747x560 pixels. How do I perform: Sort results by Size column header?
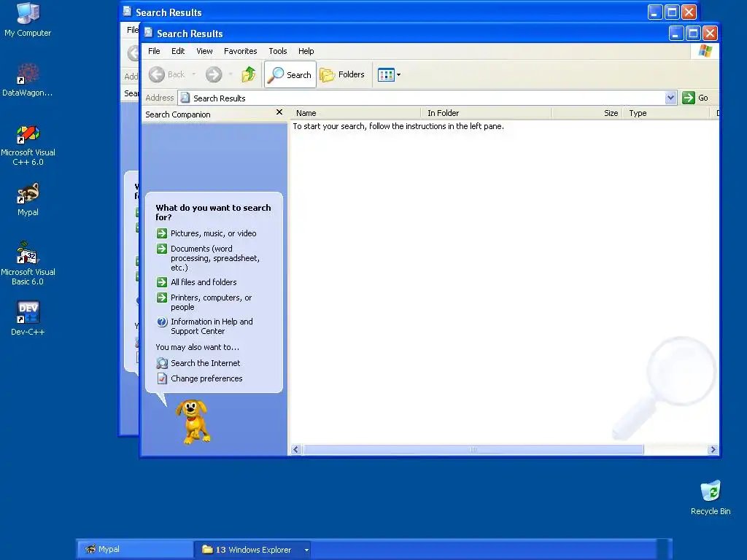[x=587, y=113]
